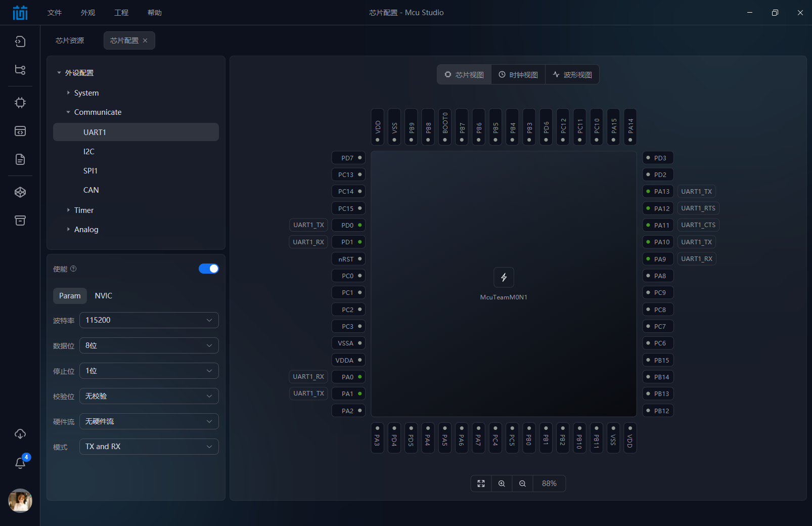The height and width of the screenshot is (526, 812).
Task: Click the archive box icon in sidebar
Action: pyautogui.click(x=20, y=221)
